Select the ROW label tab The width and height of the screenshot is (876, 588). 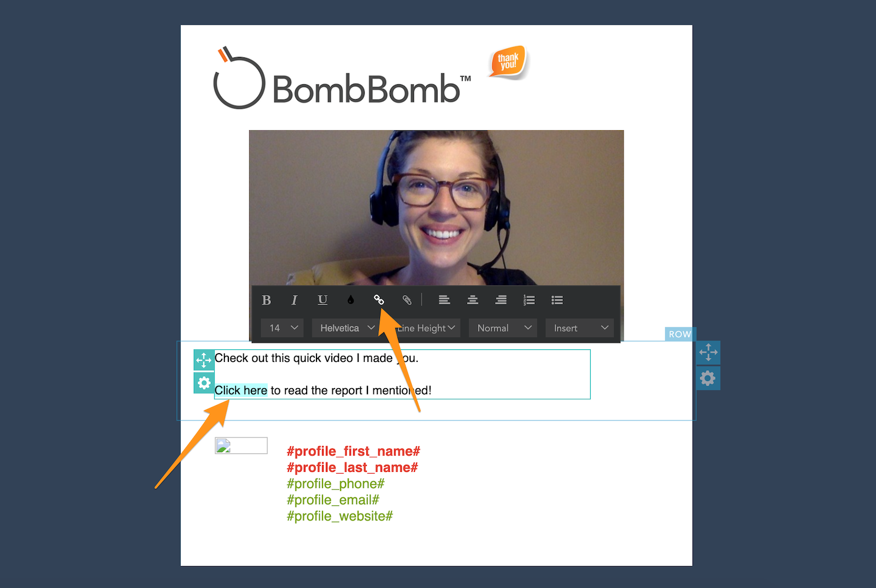[680, 334]
